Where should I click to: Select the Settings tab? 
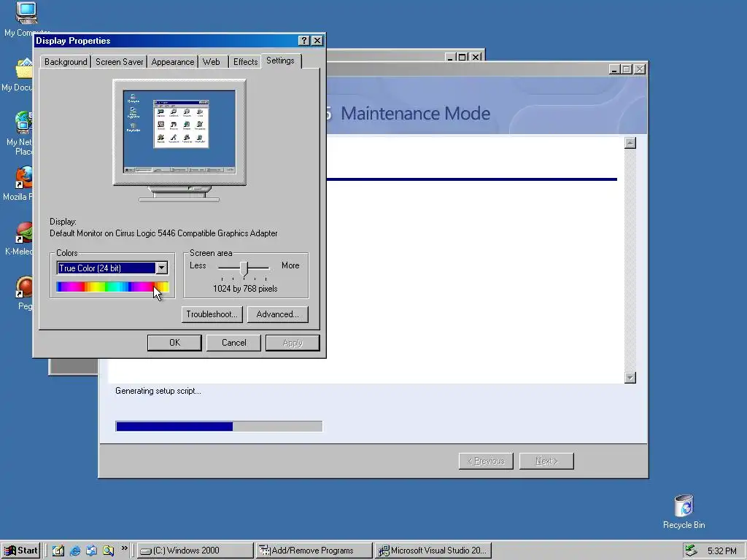pyautogui.click(x=280, y=61)
